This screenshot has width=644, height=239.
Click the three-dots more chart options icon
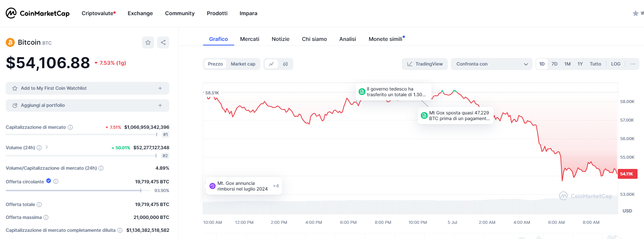pos(633,64)
